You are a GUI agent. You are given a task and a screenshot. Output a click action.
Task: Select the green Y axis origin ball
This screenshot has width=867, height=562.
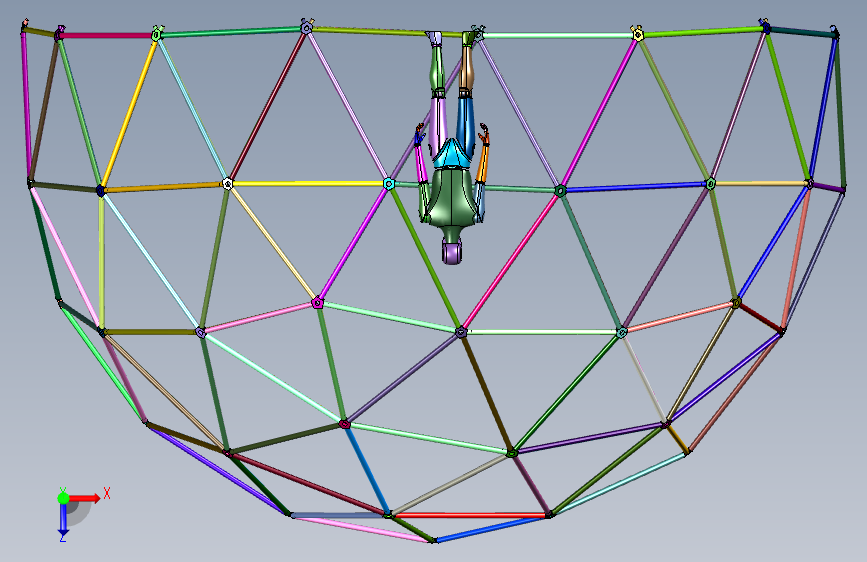pyautogui.click(x=64, y=498)
